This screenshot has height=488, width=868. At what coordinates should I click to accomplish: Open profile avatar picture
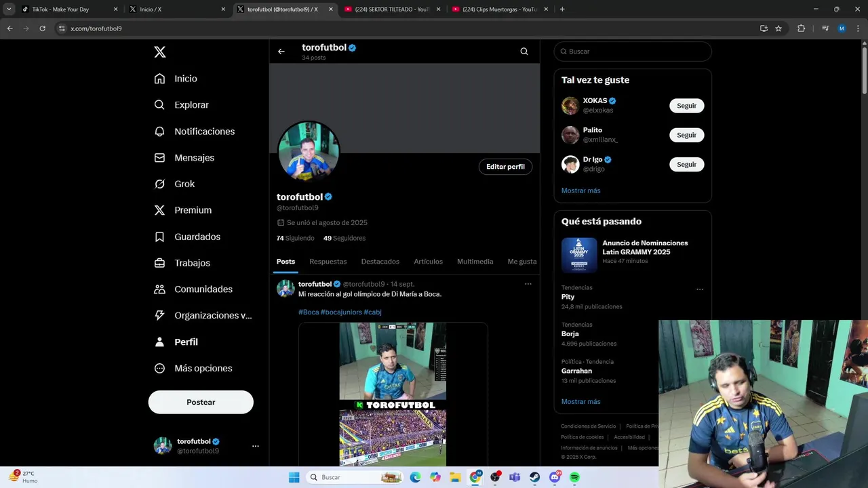(309, 152)
